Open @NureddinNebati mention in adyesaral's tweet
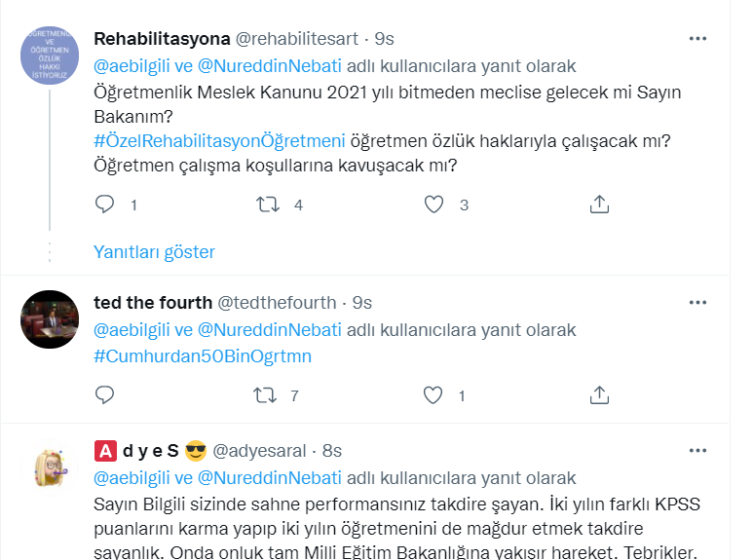The image size is (753, 560). (x=270, y=478)
